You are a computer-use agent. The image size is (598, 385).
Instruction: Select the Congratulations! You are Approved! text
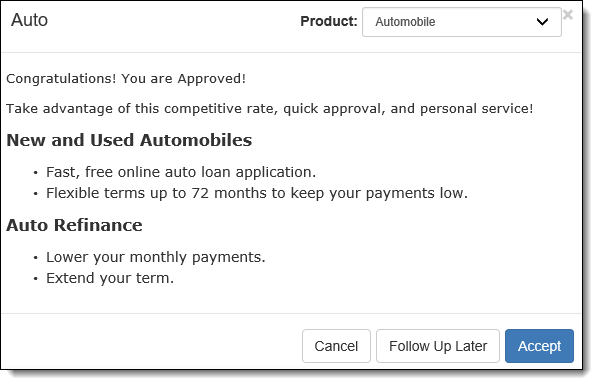(x=126, y=79)
